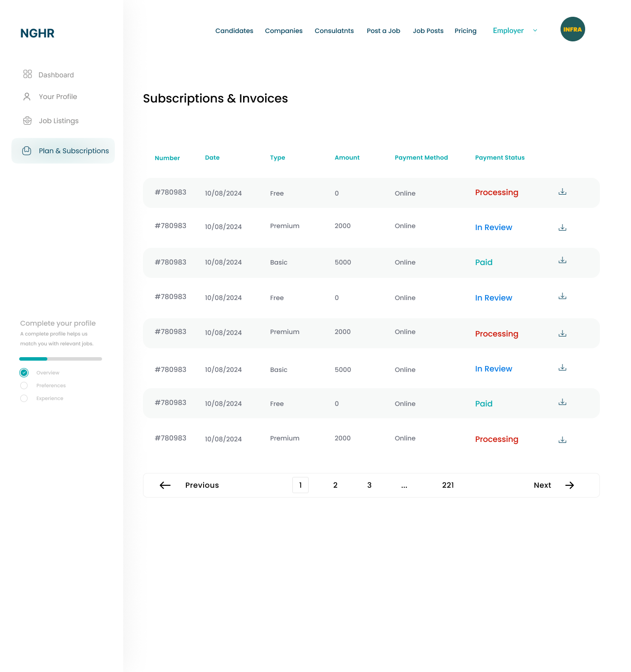Screen dimensions: 631x672
Task: Expand the Employer dropdown chevron
Action: [535, 31]
